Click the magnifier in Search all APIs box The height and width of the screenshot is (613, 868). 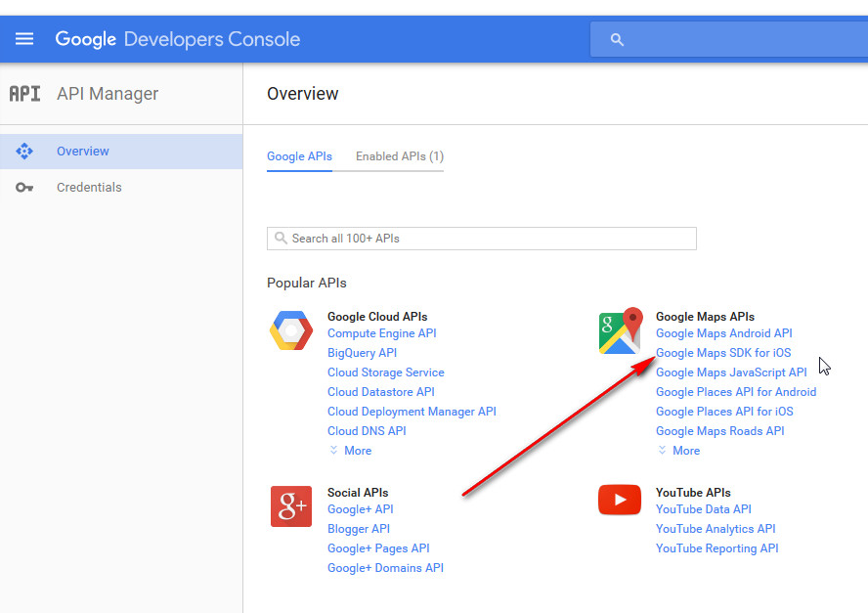[x=281, y=239]
